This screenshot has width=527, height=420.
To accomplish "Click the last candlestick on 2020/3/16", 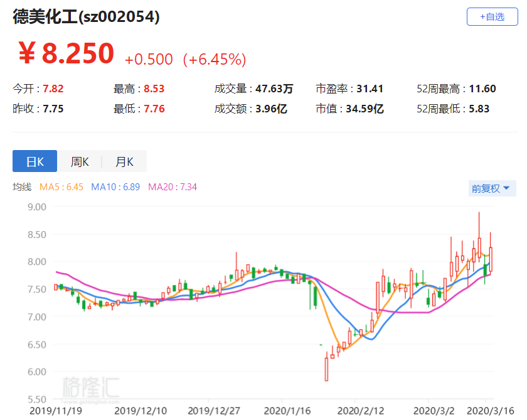I will pyautogui.click(x=491, y=259).
